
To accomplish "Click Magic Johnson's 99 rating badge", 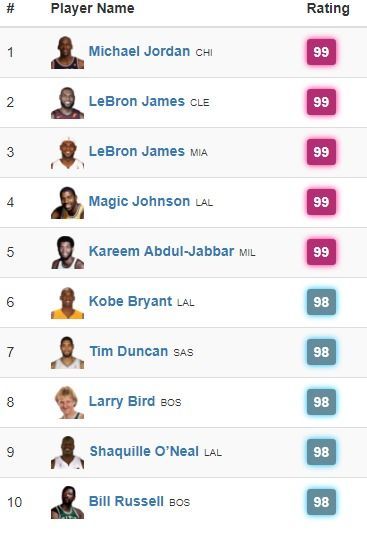I will (x=321, y=202).
